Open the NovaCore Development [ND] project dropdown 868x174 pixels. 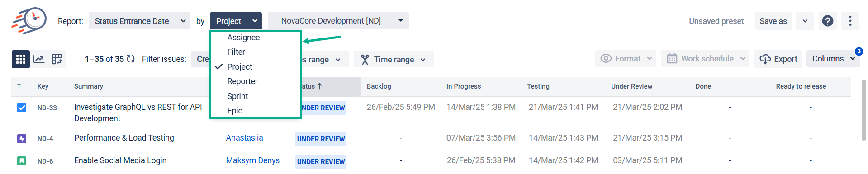tap(338, 21)
